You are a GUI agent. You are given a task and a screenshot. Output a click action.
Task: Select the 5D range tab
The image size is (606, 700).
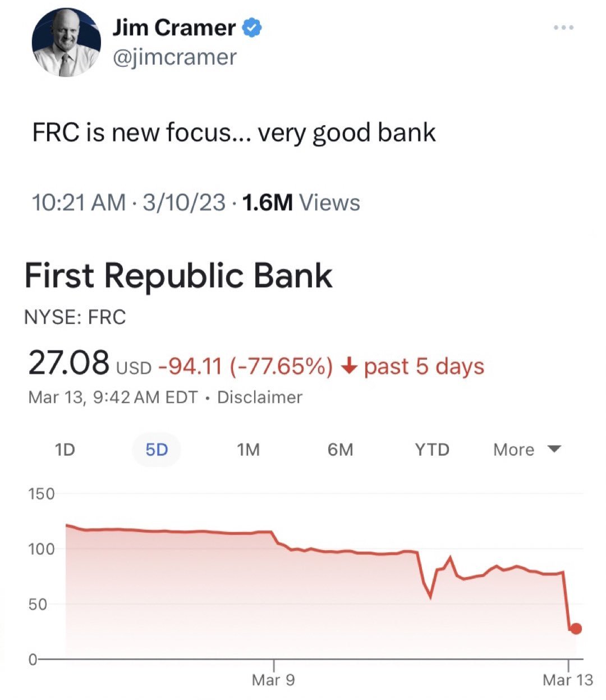point(157,450)
